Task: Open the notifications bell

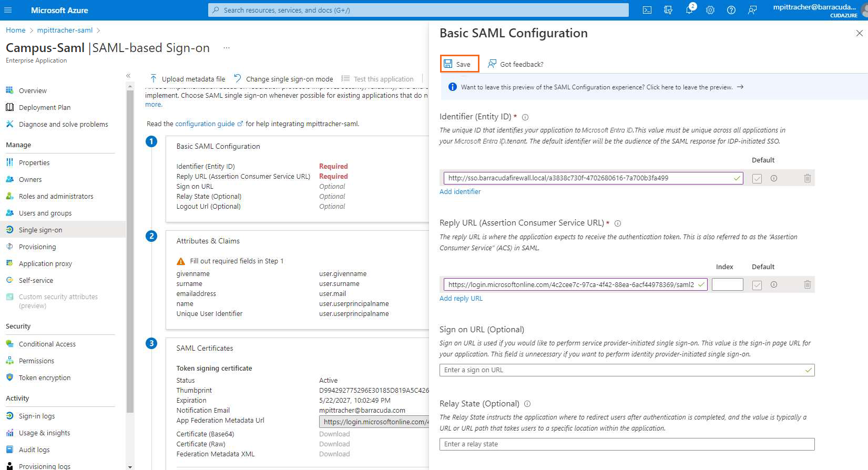Action: click(x=689, y=10)
